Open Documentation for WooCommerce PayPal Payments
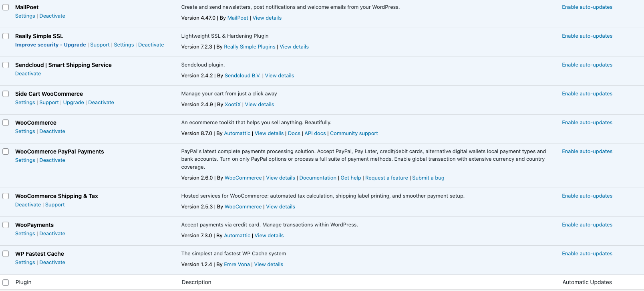This screenshot has width=644, height=291. coord(318,178)
